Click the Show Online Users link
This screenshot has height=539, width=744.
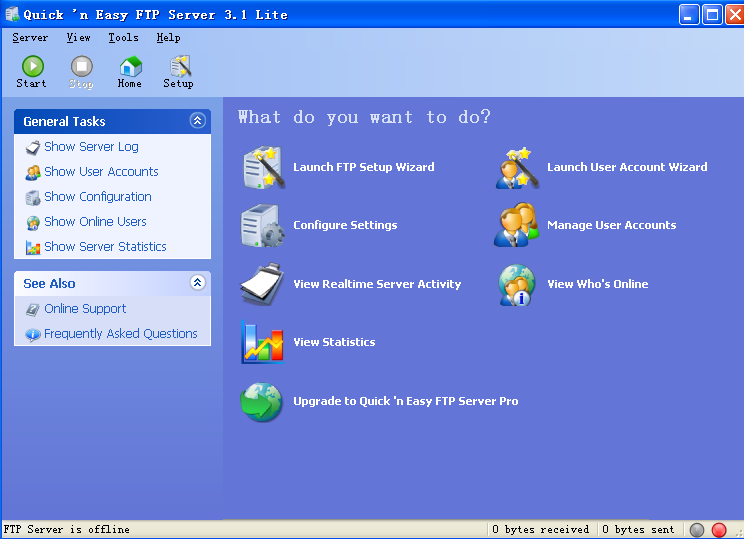(95, 222)
